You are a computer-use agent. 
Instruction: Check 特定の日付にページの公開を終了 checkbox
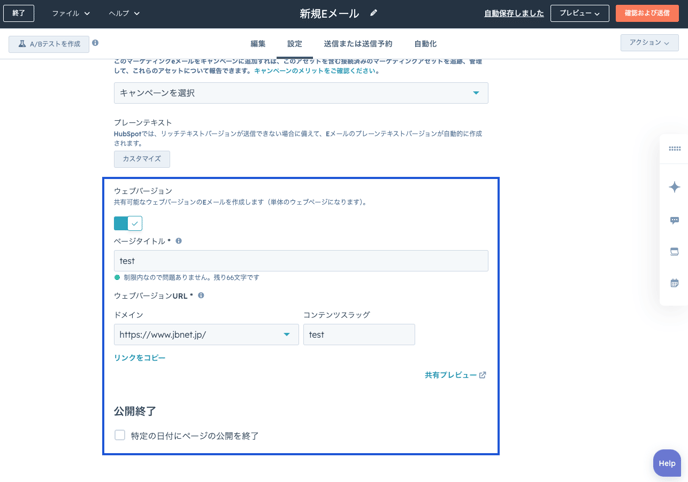point(120,435)
